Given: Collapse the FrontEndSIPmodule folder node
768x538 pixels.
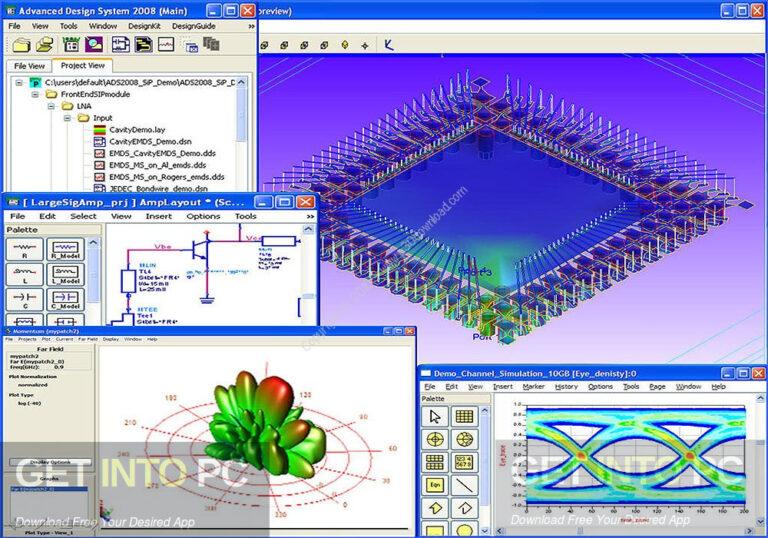Looking at the screenshot, I should coord(35,95).
